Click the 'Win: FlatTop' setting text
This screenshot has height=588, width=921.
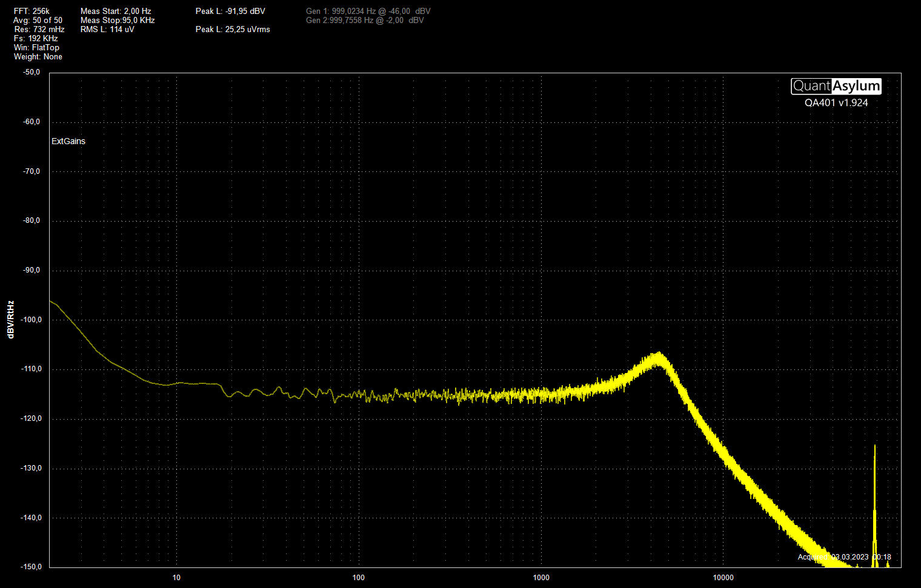tap(36, 47)
